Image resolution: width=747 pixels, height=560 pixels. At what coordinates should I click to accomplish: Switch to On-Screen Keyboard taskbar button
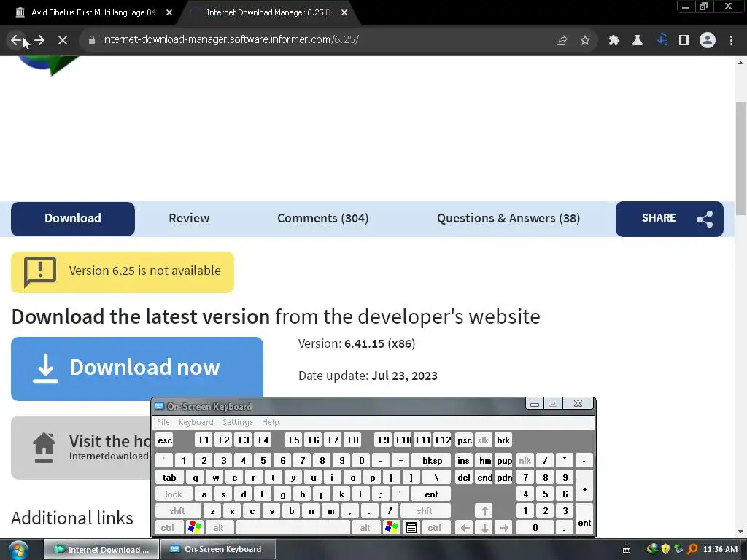[x=217, y=550]
